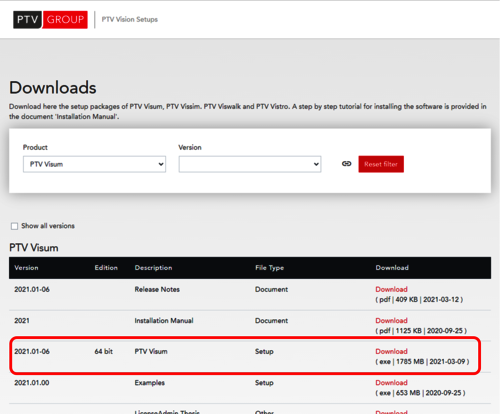Click the Download column header
The image size is (500, 414).
pyautogui.click(x=392, y=268)
